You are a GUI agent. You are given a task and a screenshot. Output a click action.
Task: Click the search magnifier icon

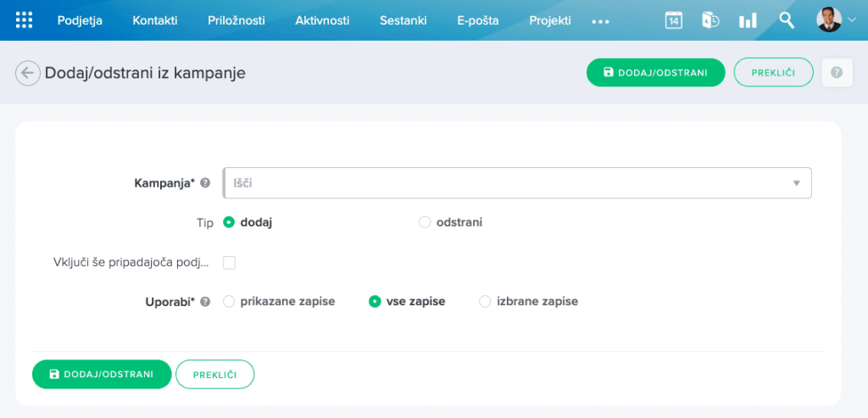point(787,20)
